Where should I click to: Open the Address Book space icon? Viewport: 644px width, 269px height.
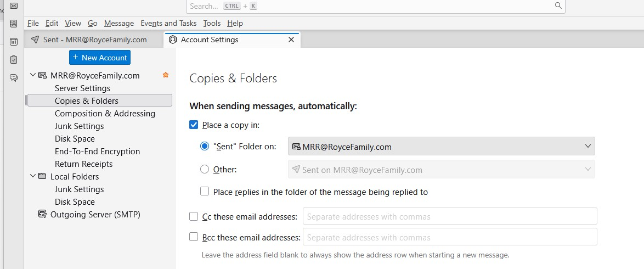tap(14, 24)
